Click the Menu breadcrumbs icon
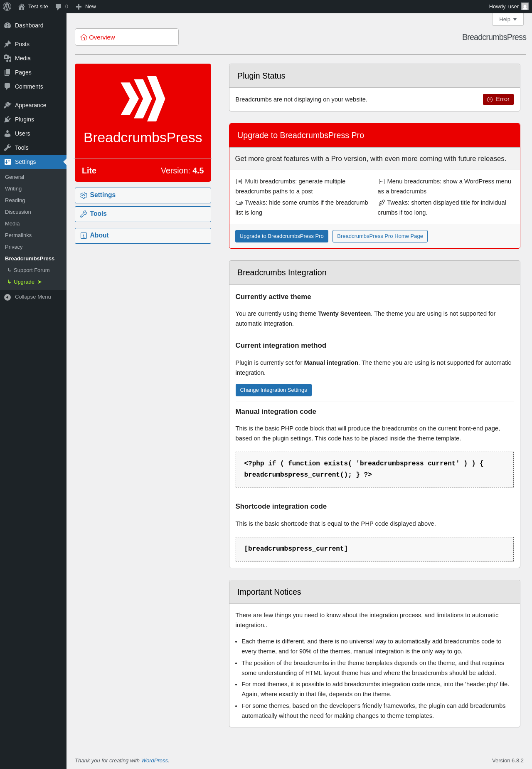Viewport: 532px width, 769px height. click(382, 182)
